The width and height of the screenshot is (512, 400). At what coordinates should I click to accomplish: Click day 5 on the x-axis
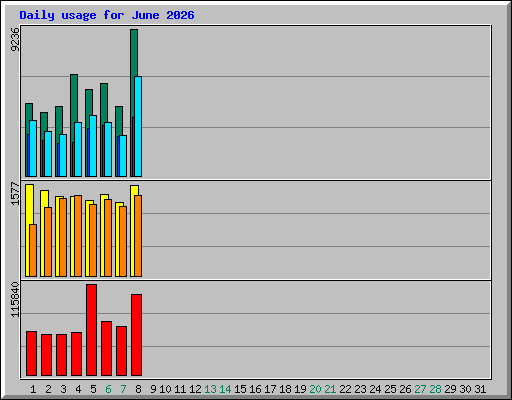tap(93, 389)
